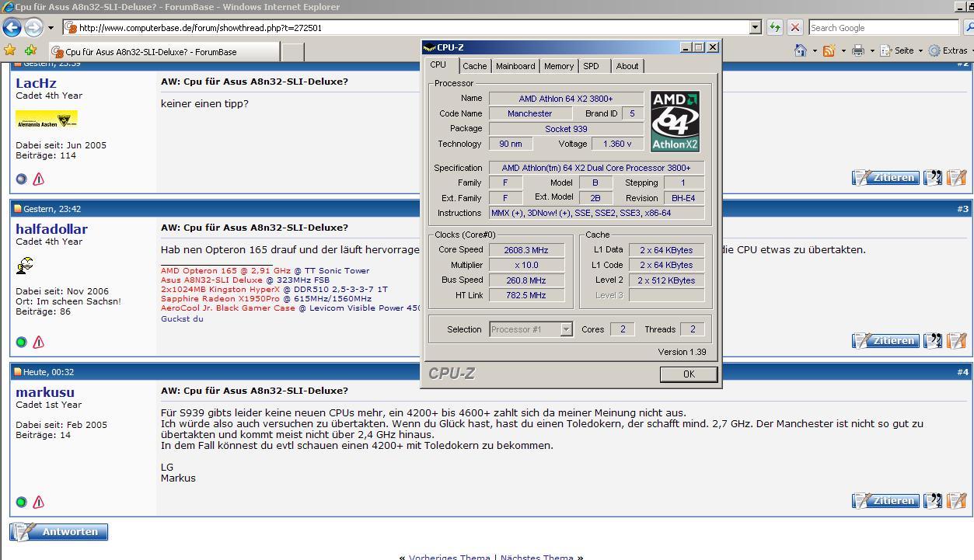Click quick-reply icon on halfadollar's post
The image size is (974, 560).
pyautogui.click(x=957, y=341)
